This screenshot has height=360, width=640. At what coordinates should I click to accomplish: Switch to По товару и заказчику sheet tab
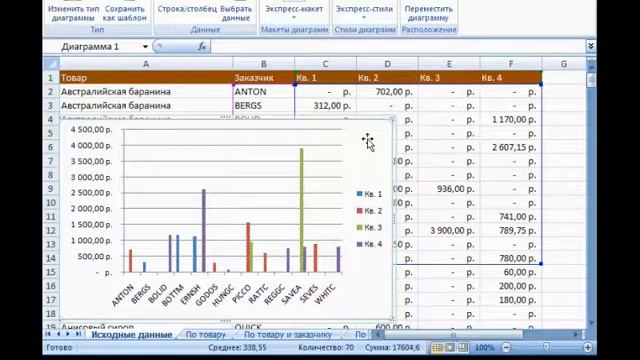[288, 335]
